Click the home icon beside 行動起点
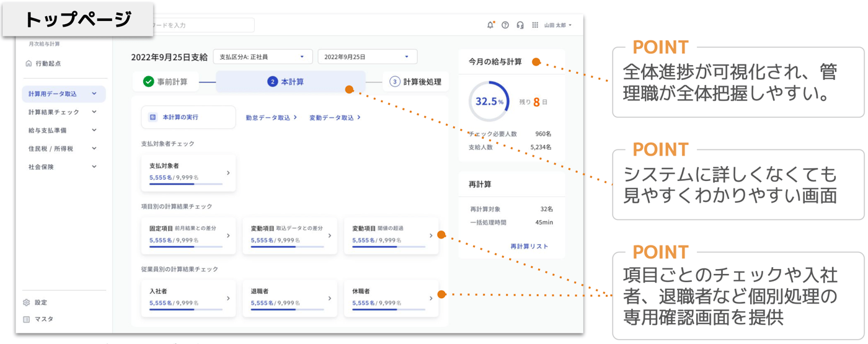 click(x=29, y=63)
